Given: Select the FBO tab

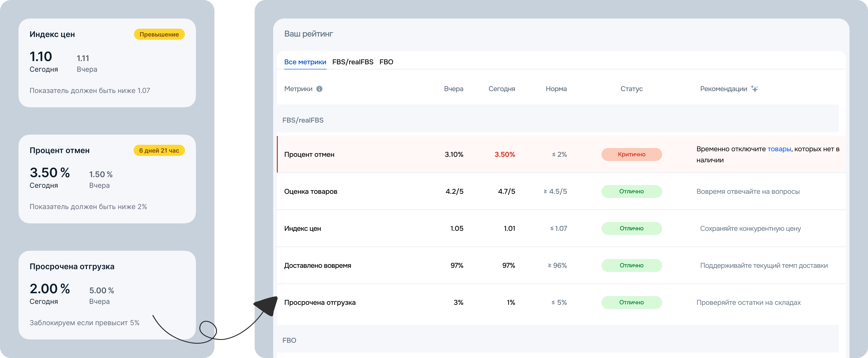Looking at the screenshot, I should pos(386,62).
